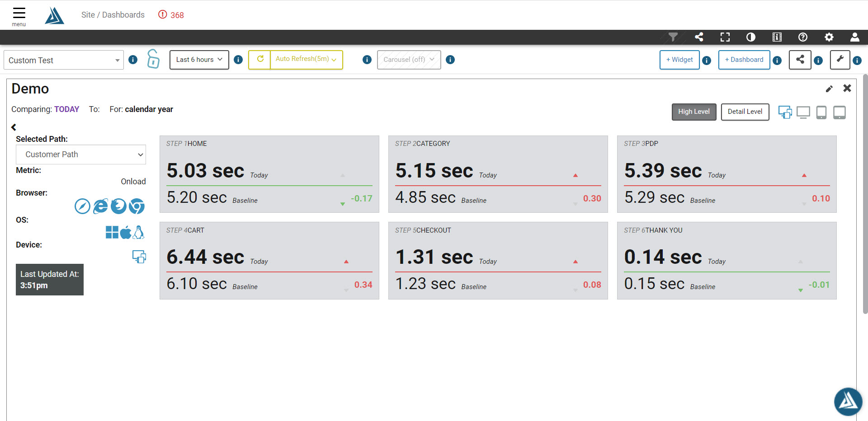Click info icon next to wrench button

point(857,61)
